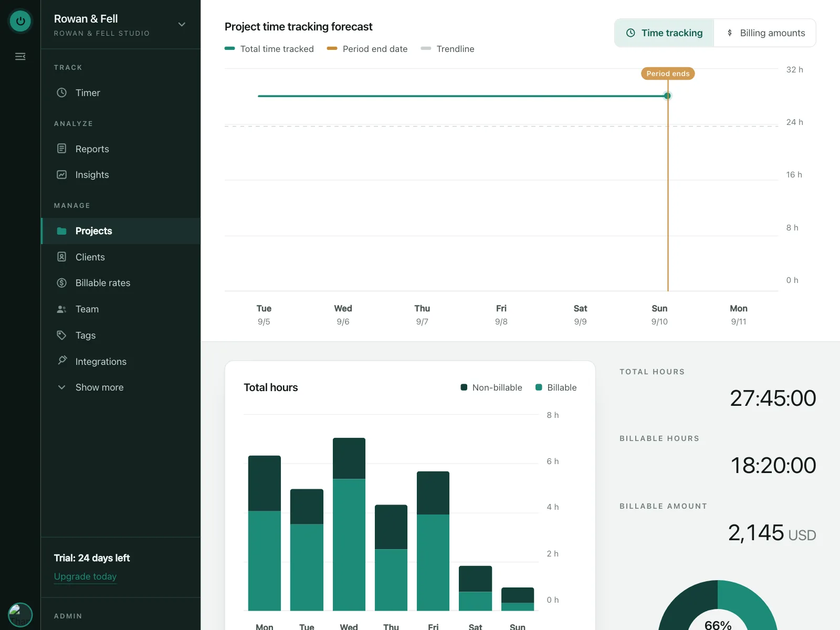Image resolution: width=840 pixels, height=630 pixels.
Task: Click the Tuesday bar in Total hours chart
Action: (x=307, y=550)
